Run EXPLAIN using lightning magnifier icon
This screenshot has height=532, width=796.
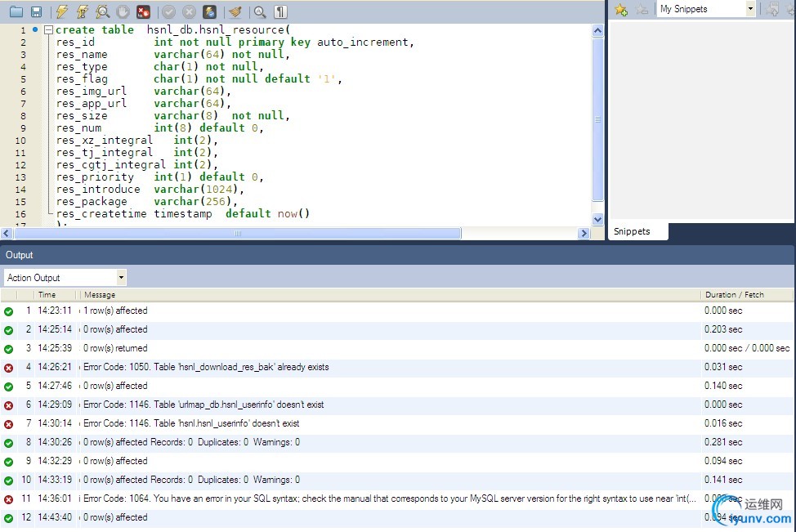(x=102, y=11)
